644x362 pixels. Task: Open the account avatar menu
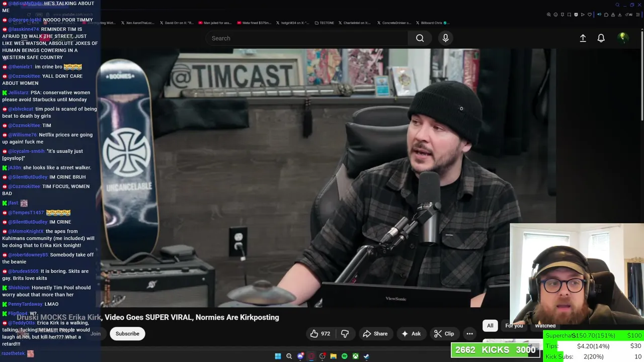pos(622,38)
